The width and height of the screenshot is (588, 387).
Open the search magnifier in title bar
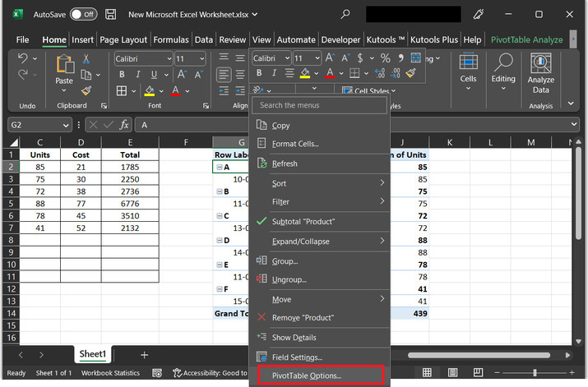(345, 15)
